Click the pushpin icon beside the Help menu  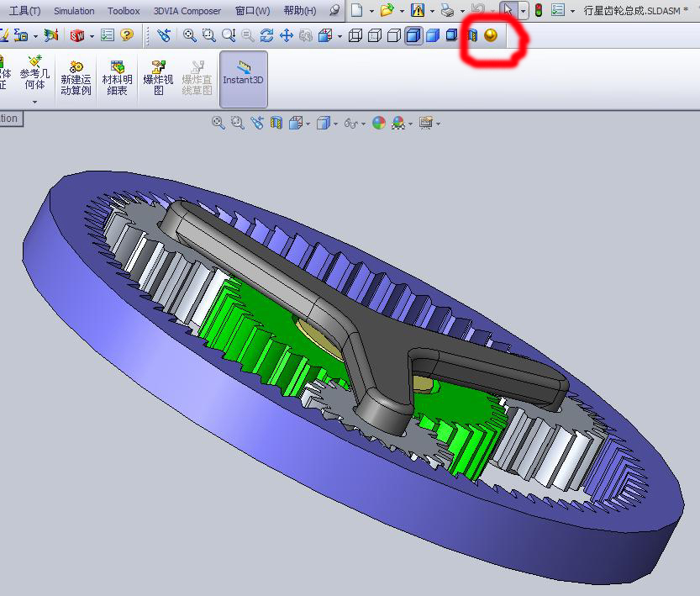pos(334,10)
